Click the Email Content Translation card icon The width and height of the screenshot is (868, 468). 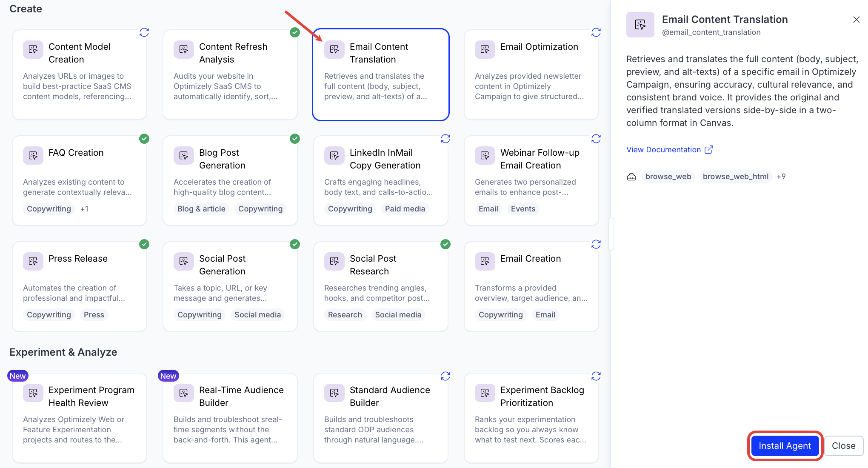pyautogui.click(x=334, y=49)
